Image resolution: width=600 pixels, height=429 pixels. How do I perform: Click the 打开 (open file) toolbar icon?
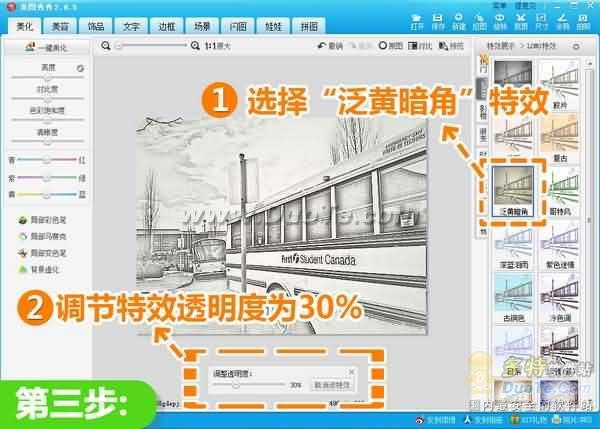pos(417,22)
